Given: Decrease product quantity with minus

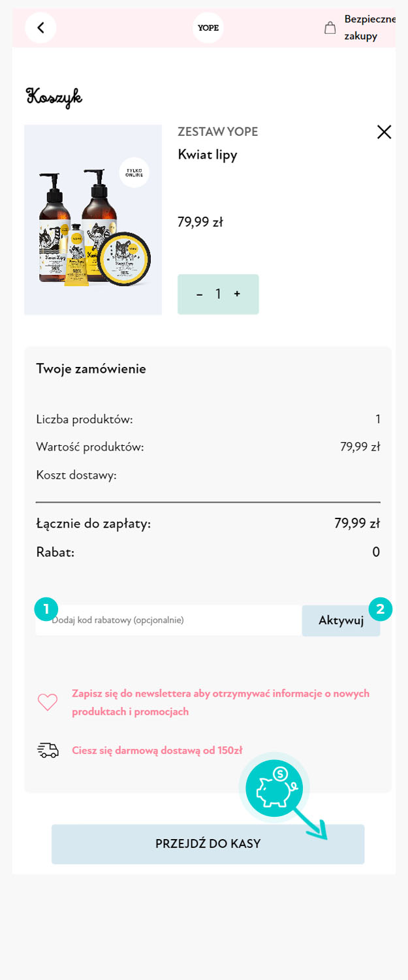Looking at the screenshot, I should pos(199,294).
